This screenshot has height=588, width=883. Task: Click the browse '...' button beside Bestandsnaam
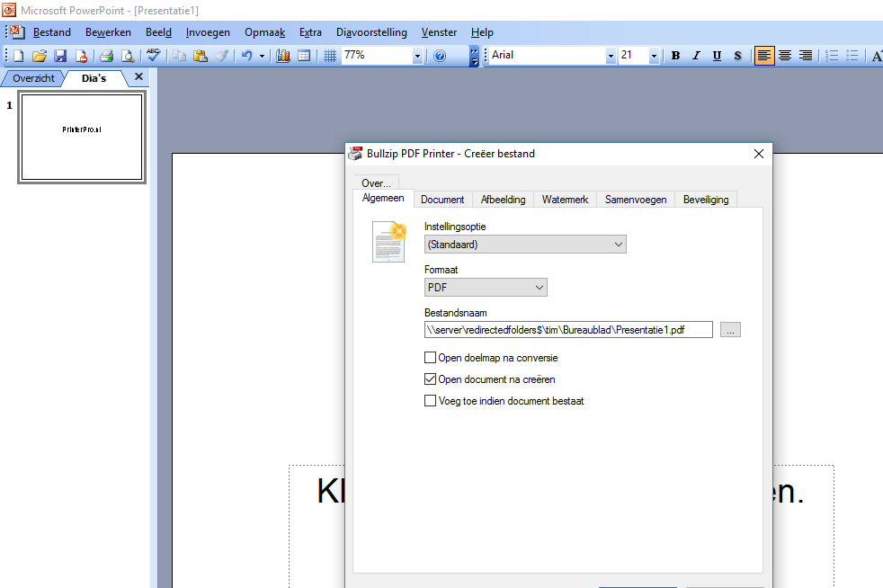(730, 330)
